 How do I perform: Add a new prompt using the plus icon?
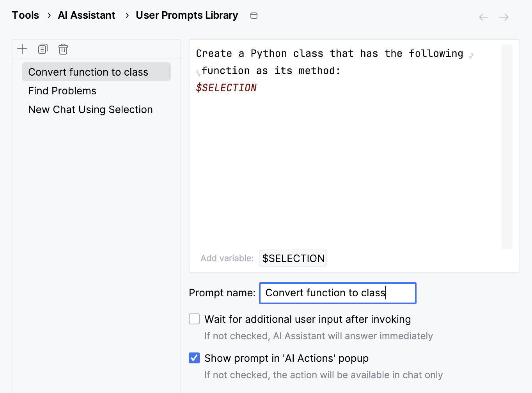click(x=22, y=49)
